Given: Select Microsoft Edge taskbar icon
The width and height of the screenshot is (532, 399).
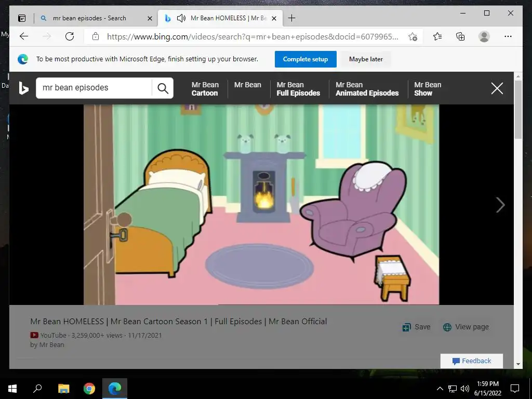Looking at the screenshot, I should point(115,389).
